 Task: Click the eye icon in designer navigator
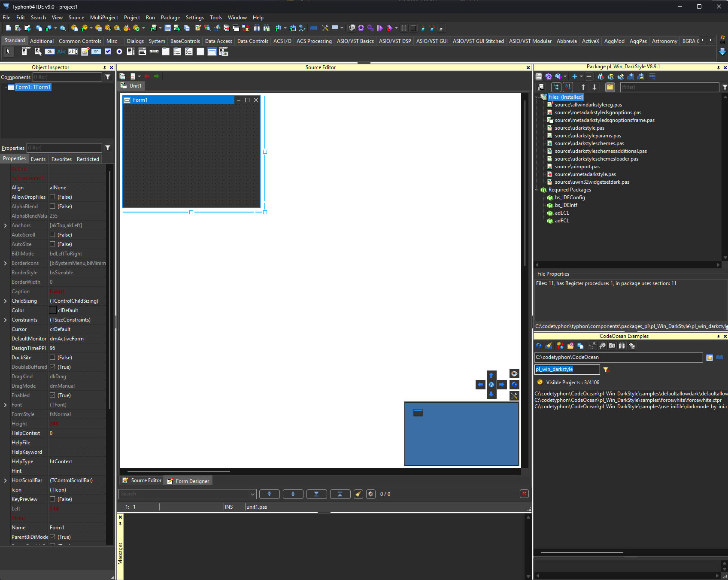coord(514,374)
